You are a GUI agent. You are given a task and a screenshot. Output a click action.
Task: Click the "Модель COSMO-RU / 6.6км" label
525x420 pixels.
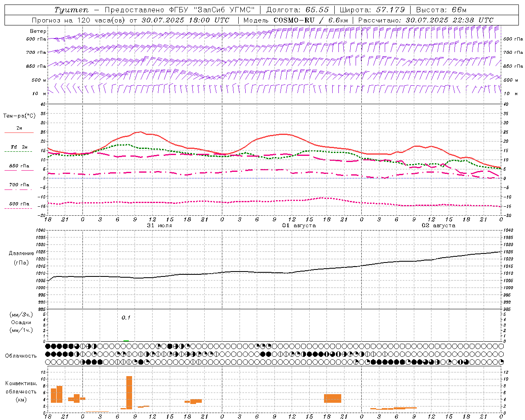click(296, 20)
